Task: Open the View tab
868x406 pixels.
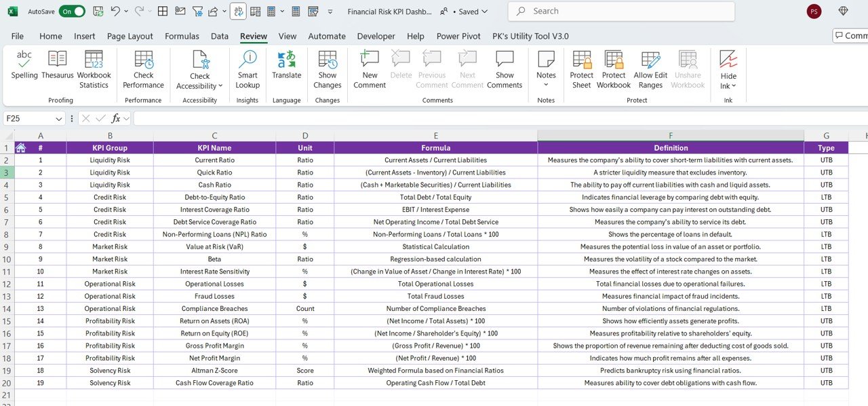Action: point(288,36)
